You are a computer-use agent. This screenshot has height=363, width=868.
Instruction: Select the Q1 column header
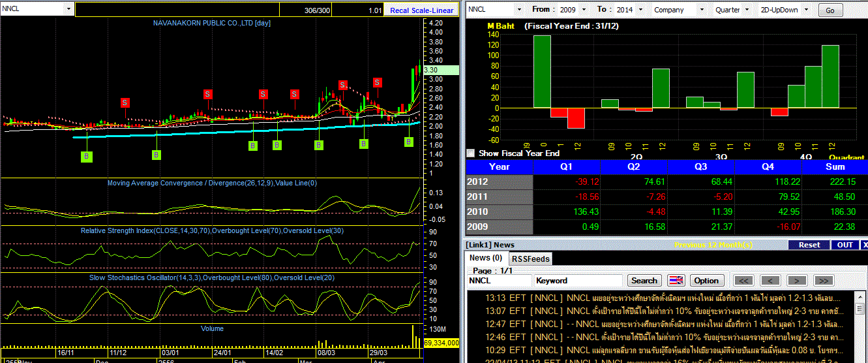(566, 166)
